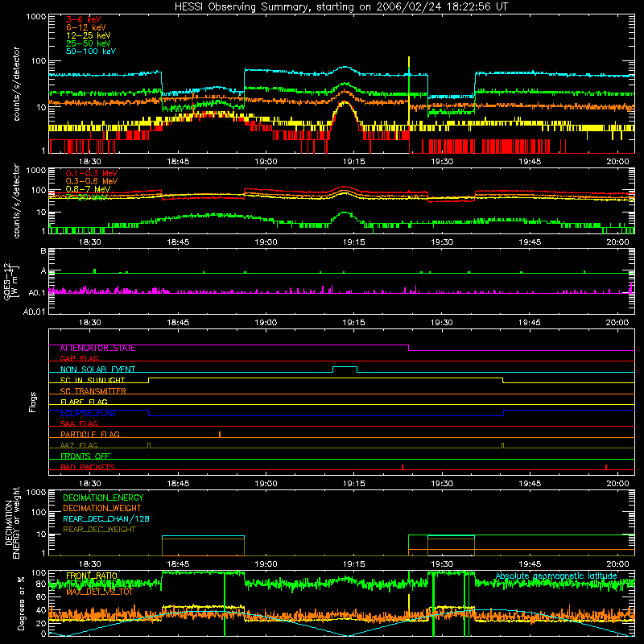
Task: Select the NON_SOLAR_EVENT flag label
Action: (97, 369)
